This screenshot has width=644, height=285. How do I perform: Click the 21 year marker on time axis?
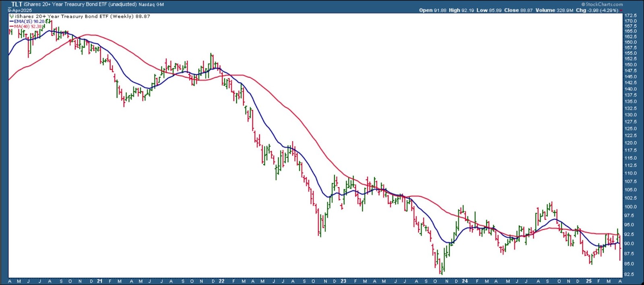(99, 281)
